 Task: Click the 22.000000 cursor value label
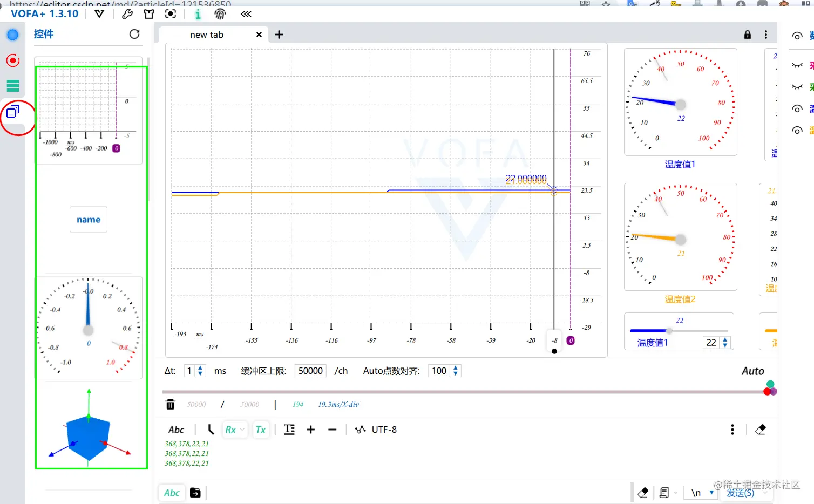pyautogui.click(x=526, y=179)
